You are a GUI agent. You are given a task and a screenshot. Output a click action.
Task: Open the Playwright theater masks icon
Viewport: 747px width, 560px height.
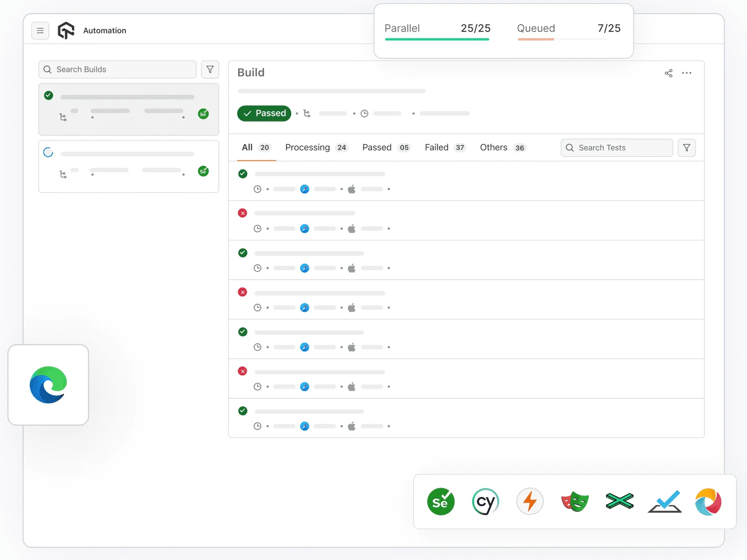coord(574,501)
